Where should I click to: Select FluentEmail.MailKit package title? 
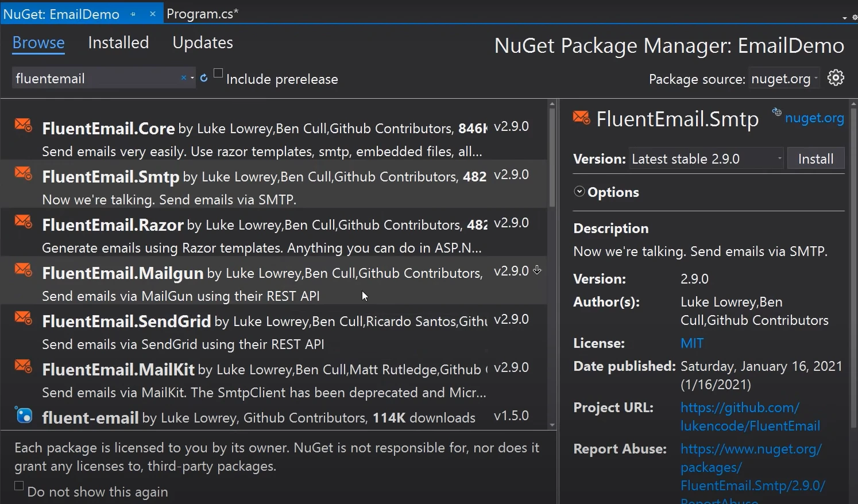118,369
